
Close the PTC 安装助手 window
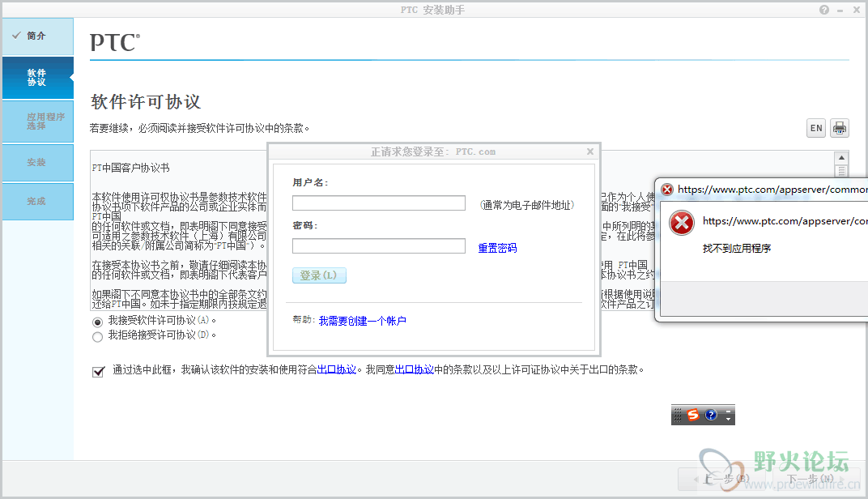(x=857, y=10)
